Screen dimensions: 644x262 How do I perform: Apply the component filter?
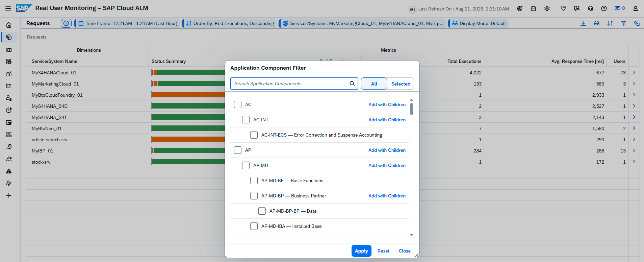click(x=361, y=251)
